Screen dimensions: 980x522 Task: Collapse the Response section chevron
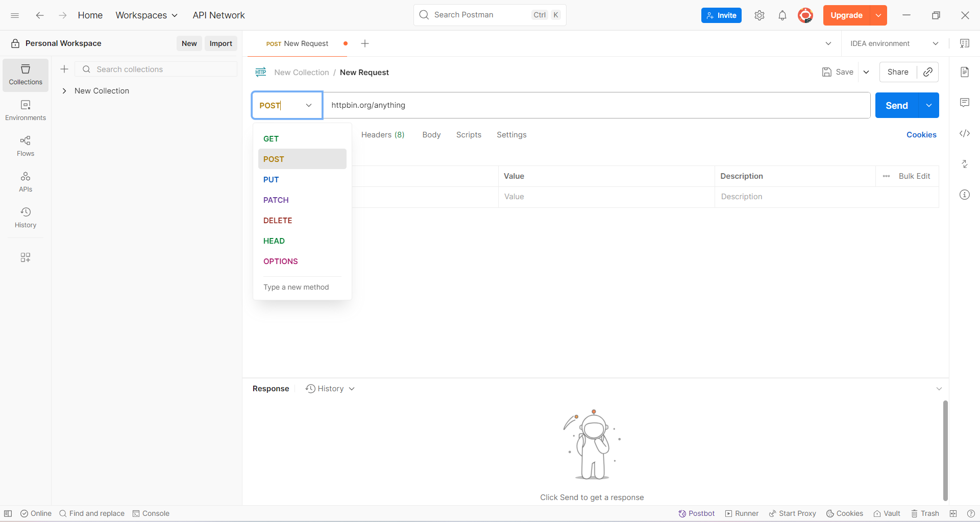click(x=939, y=388)
